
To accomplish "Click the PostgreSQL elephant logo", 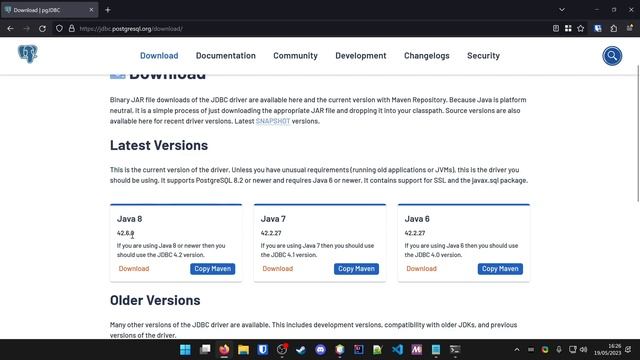I will tap(28, 54).
